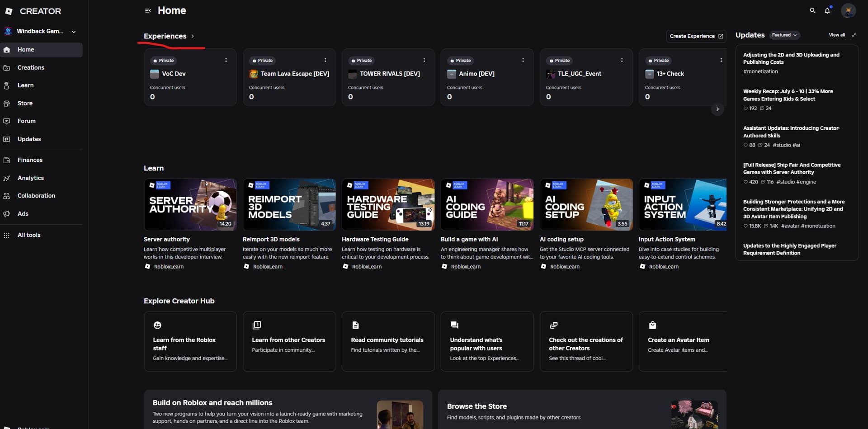
Task: Open the Check out creations of other Creators card
Action: (x=586, y=341)
